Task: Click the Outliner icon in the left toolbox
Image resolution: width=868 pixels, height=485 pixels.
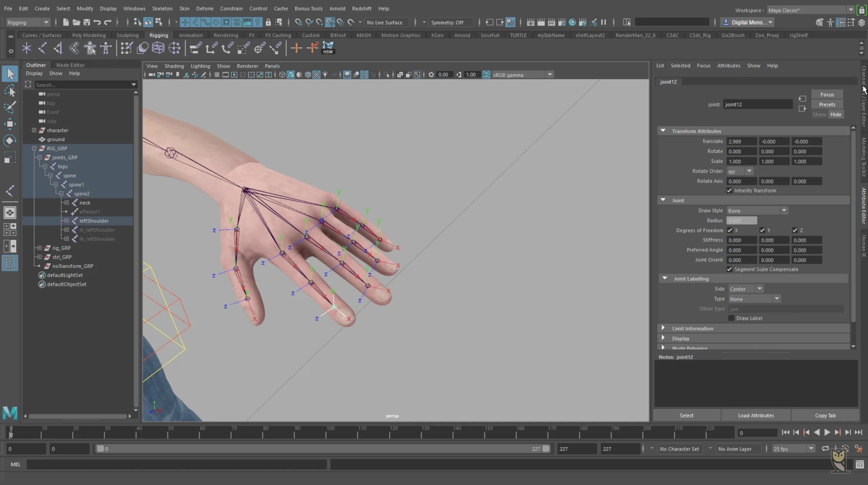Action: pyautogui.click(x=10, y=263)
